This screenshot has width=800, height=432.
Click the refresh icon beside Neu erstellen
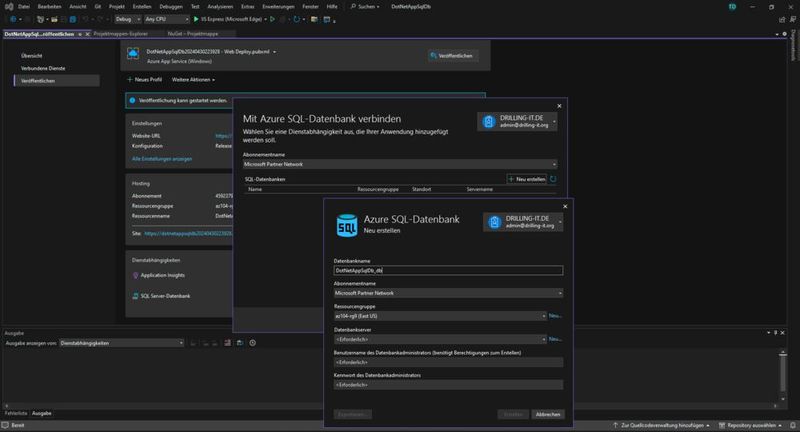point(554,178)
